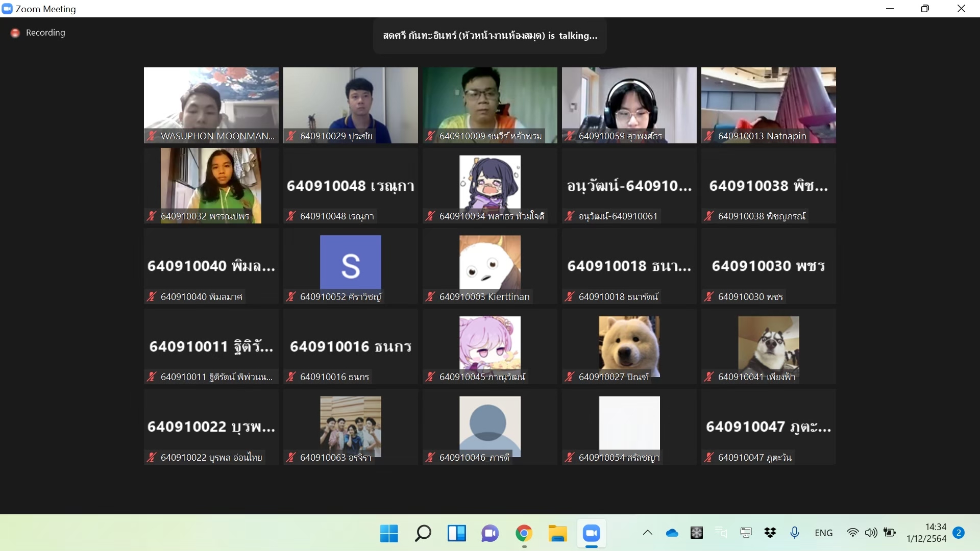This screenshot has width=980, height=551.
Task: Click the muted mic icon on 640910029 tile
Action: [291, 136]
